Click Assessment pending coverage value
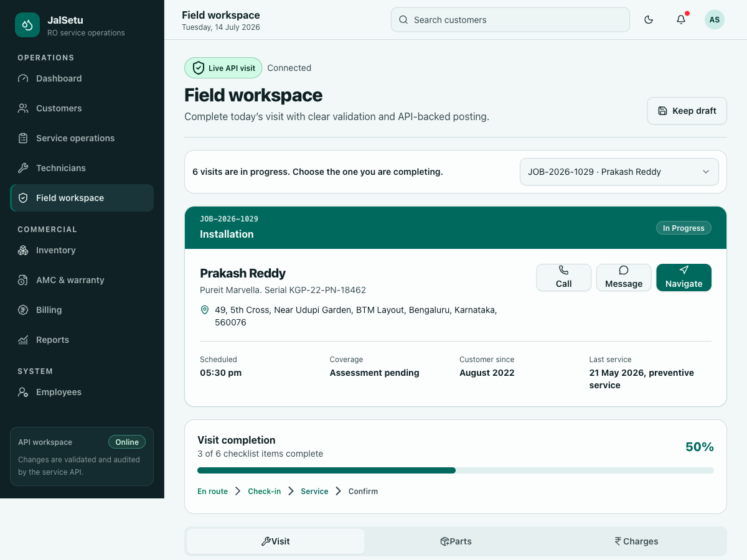This screenshot has width=747, height=560. click(x=375, y=373)
